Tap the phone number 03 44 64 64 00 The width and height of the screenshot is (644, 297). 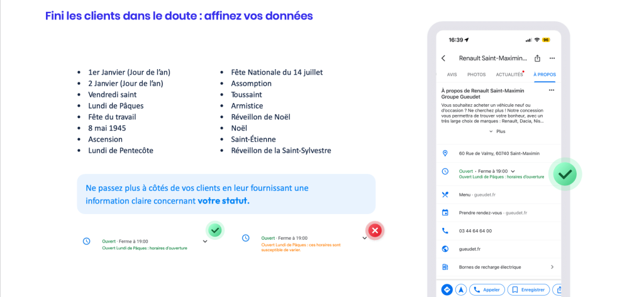tap(475, 231)
